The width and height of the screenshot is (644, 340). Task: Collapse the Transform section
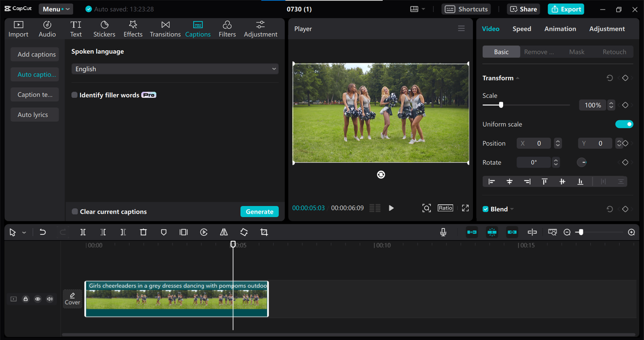click(518, 78)
